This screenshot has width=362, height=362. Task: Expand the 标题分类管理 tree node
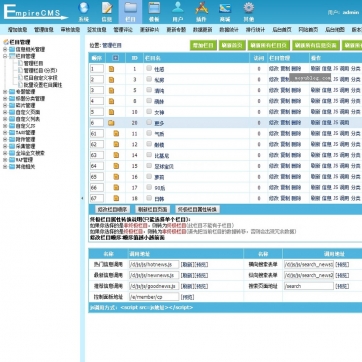(5, 99)
